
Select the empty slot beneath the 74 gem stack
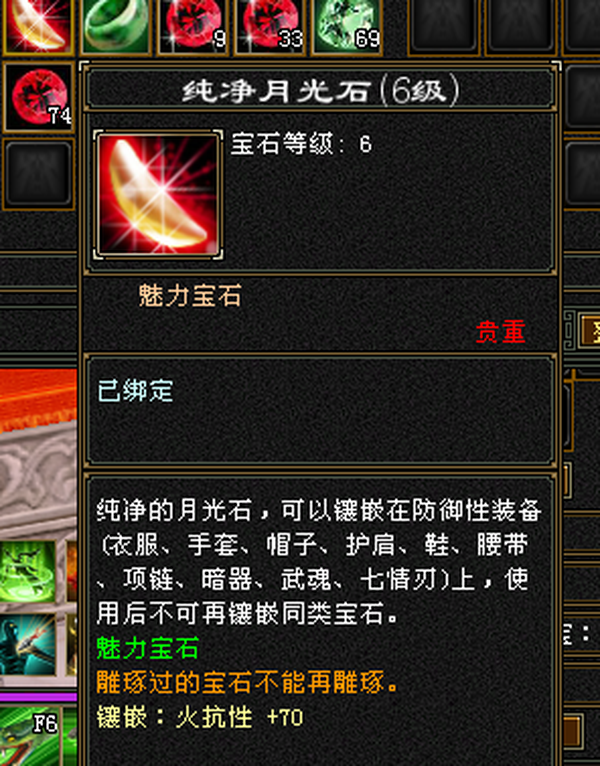(39, 173)
